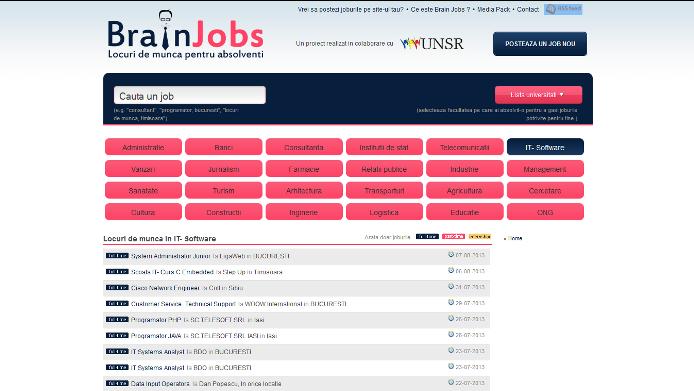Screen dimensions: 694x391
Task: Click full-time badge beside Scoala IT Curs C Embedded
Action: pos(117,271)
